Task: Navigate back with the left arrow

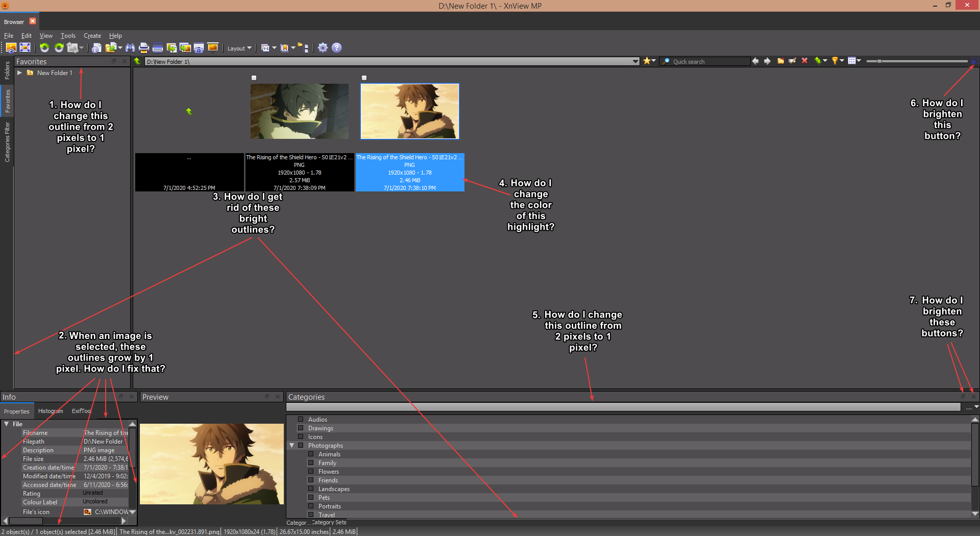Action: pos(755,61)
